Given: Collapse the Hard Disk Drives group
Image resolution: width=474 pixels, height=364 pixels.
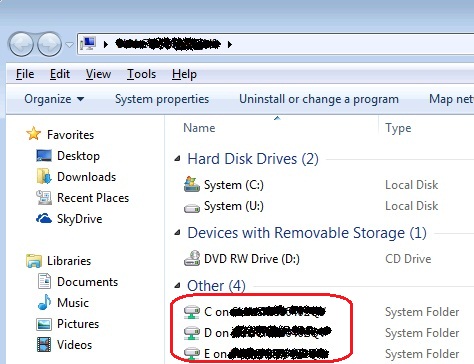Looking at the screenshot, I should coord(177,159).
